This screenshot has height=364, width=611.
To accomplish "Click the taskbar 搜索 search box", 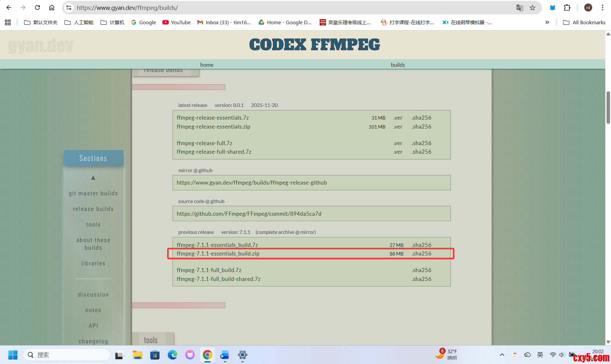I will pyautogui.click(x=67, y=355).
